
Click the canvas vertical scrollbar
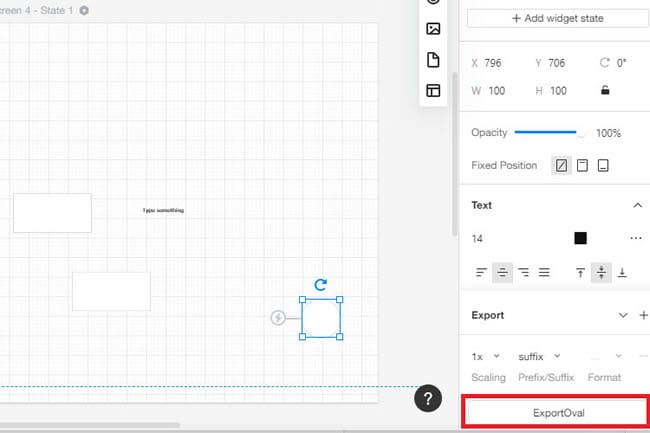(x=454, y=153)
